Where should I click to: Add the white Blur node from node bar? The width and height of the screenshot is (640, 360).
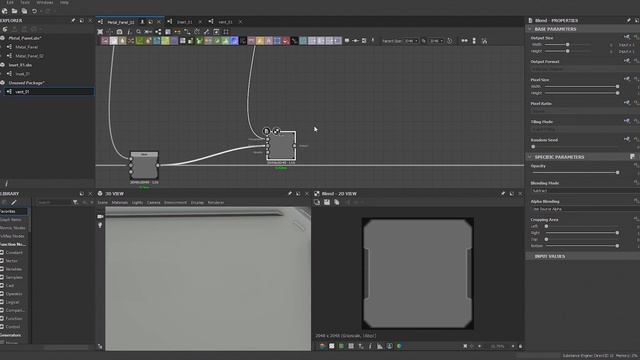[113, 40]
